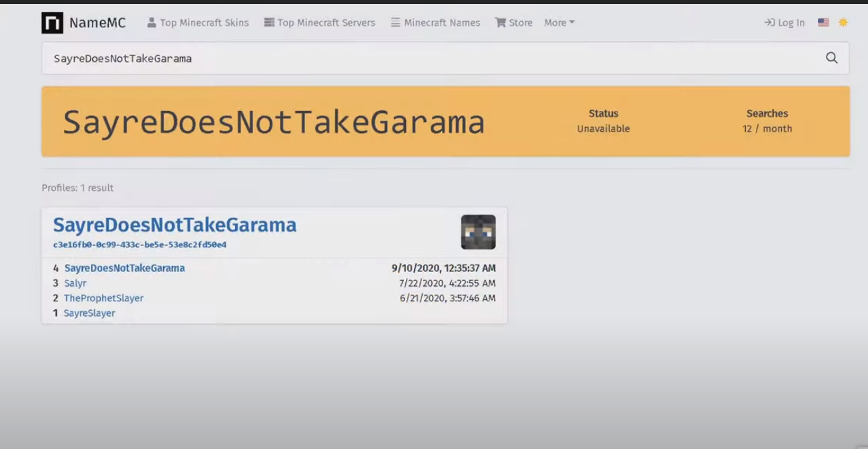Click the Searches 12 / month text

point(767,121)
